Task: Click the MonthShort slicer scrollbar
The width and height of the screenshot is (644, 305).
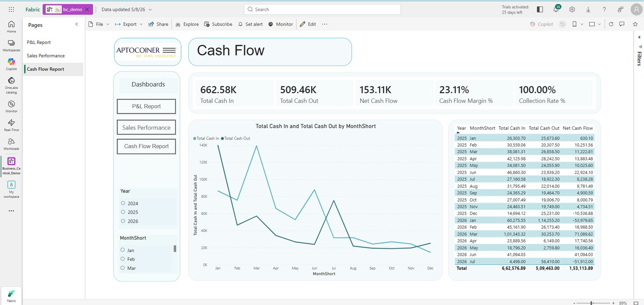Action: pyautogui.click(x=175, y=249)
